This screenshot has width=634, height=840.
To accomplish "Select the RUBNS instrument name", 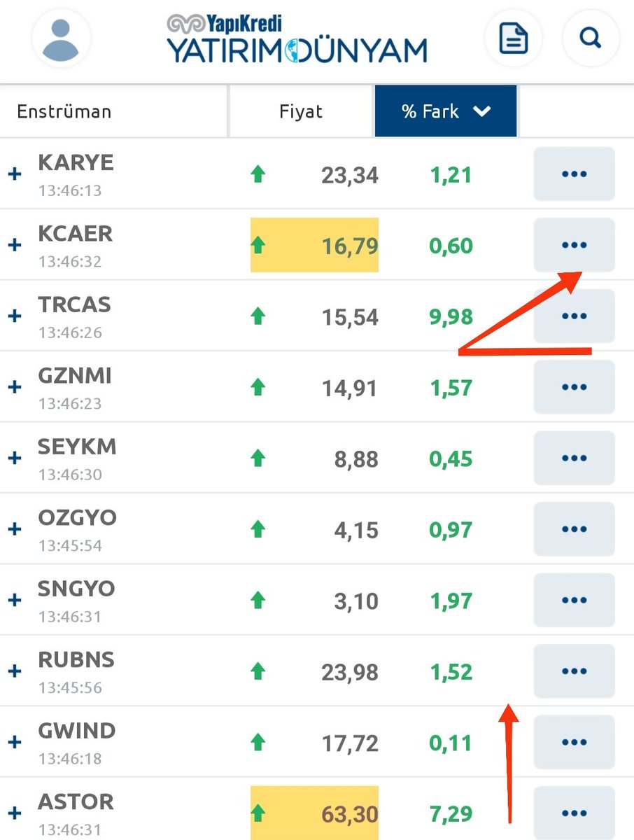I will point(76,659).
